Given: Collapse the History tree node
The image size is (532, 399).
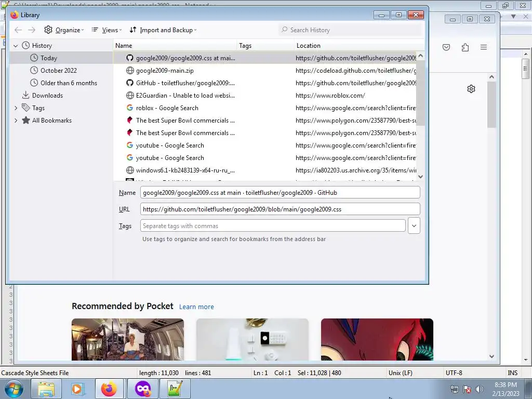Looking at the screenshot, I should coord(16,46).
